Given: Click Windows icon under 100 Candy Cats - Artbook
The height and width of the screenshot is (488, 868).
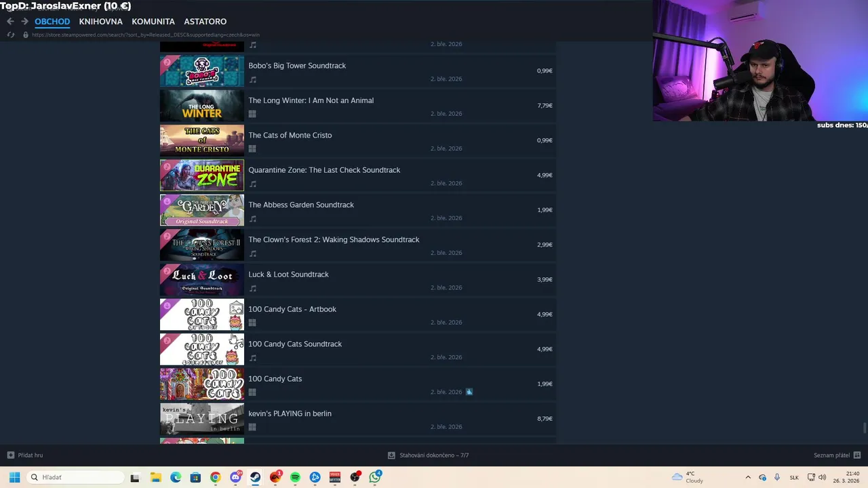Looking at the screenshot, I should pos(252,323).
